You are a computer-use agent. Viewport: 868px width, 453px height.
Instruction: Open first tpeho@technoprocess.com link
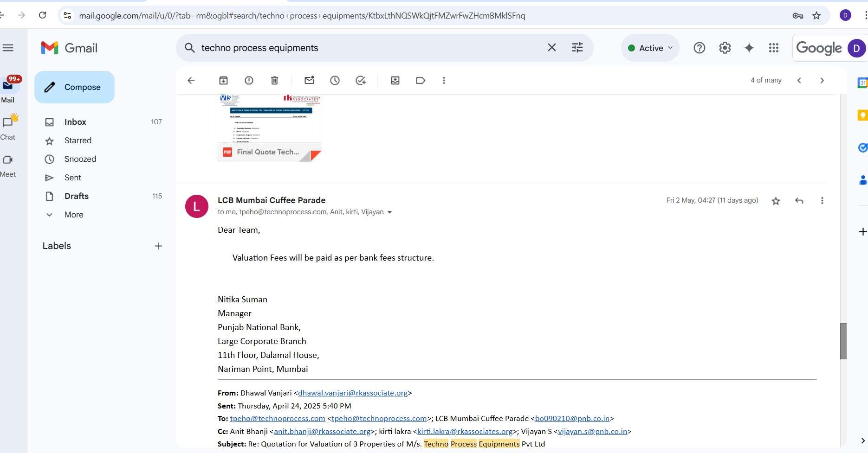pyautogui.click(x=278, y=418)
